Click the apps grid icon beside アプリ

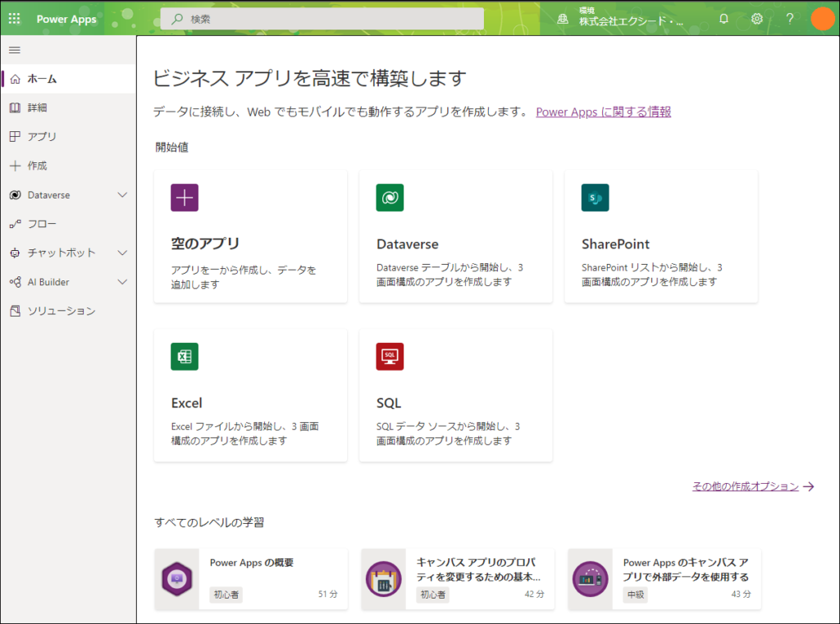pyautogui.click(x=15, y=137)
